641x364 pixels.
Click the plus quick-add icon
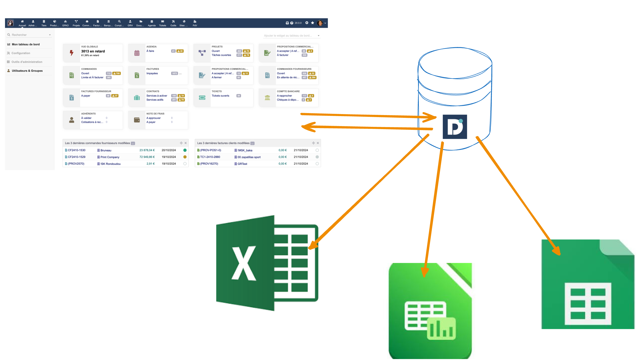(x=307, y=23)
